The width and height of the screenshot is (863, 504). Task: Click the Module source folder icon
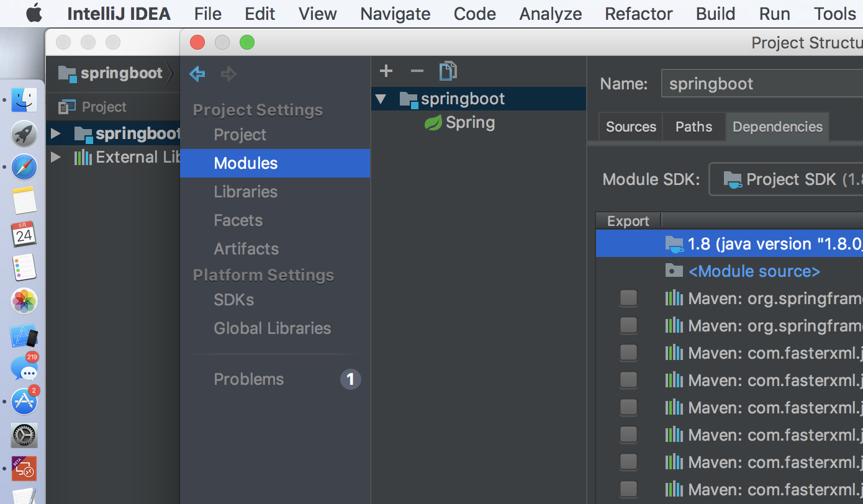(x=674, y=271)
